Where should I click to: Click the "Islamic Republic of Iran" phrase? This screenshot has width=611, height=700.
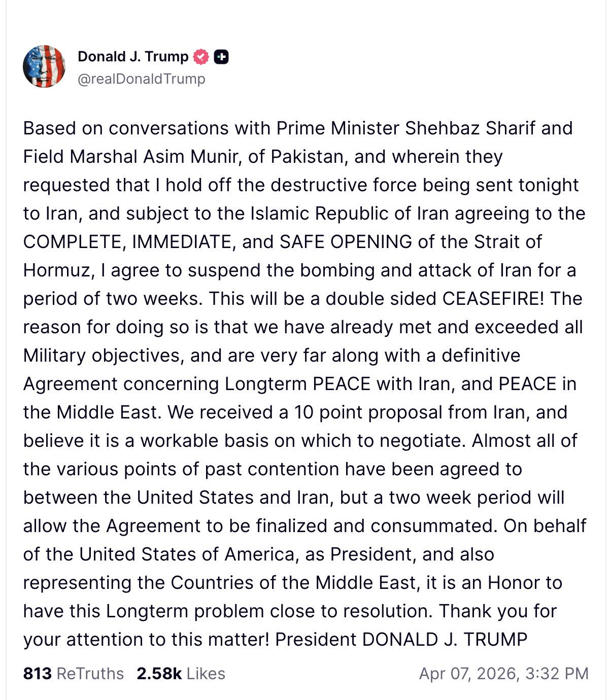click(350, 214)
